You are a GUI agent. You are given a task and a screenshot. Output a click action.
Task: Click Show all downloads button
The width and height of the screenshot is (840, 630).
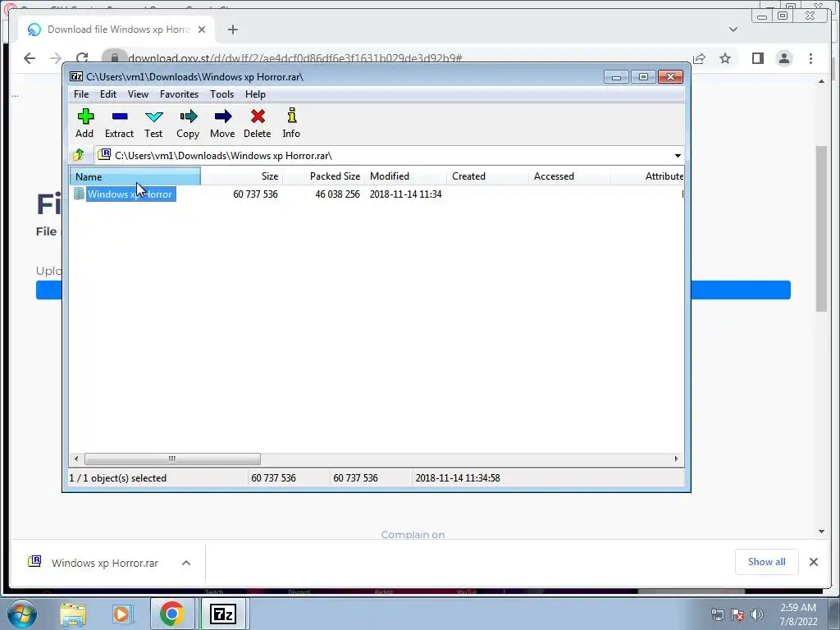point(767,561)
